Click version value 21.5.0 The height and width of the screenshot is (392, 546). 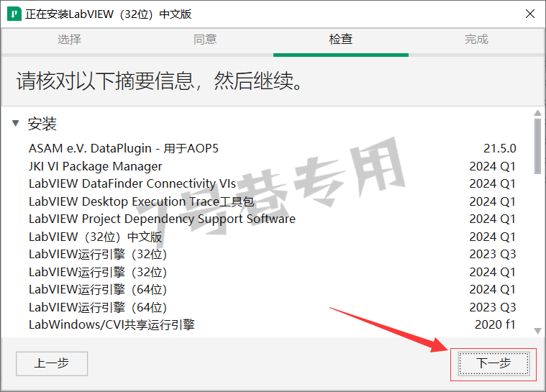tap(500, 149)
